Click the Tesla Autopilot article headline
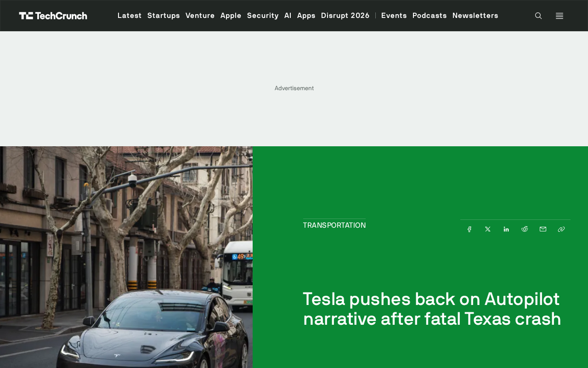588x368 pixels. (432, 309)
